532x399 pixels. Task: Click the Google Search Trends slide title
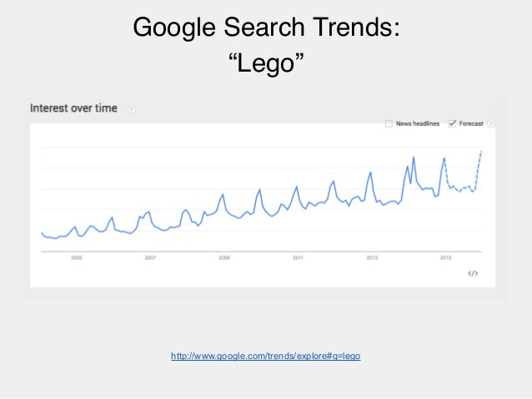point(266,27)
